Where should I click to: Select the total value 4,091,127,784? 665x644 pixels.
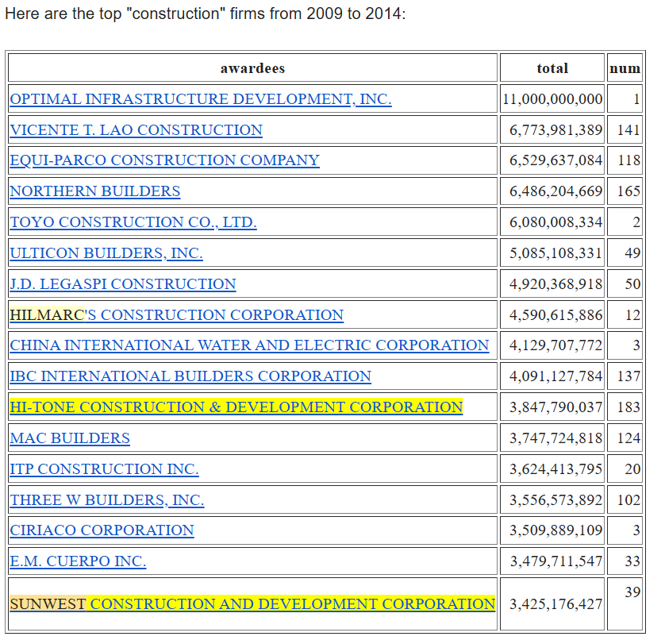(x=555, y=377)
